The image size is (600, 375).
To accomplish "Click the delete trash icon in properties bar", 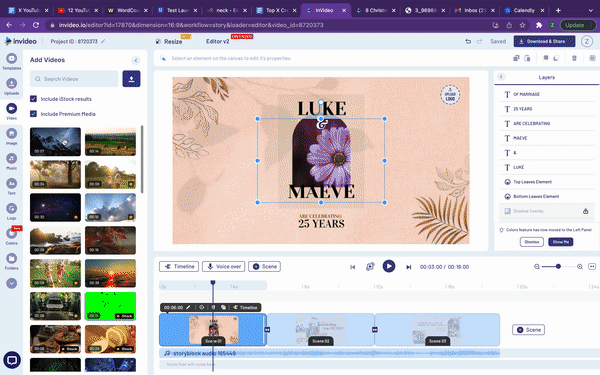I will tap(574, 58).
